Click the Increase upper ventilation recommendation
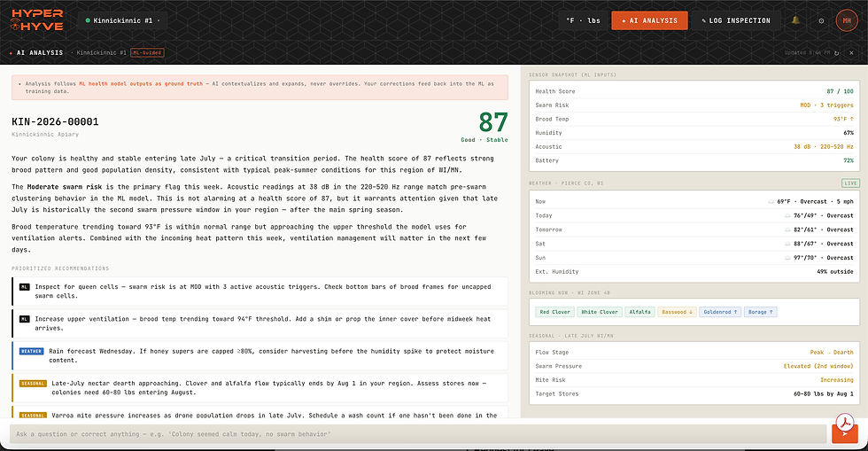868x451 pixels. click(x=260, y=323)
